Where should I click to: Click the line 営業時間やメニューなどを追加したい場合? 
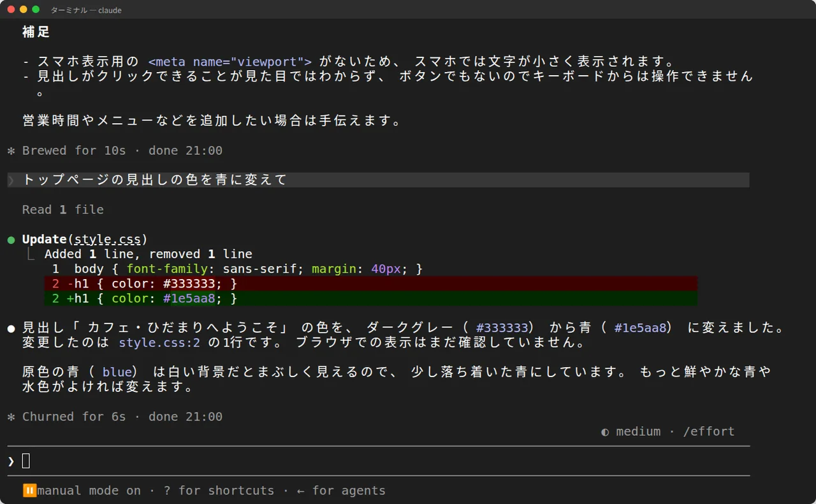(212, 120)
